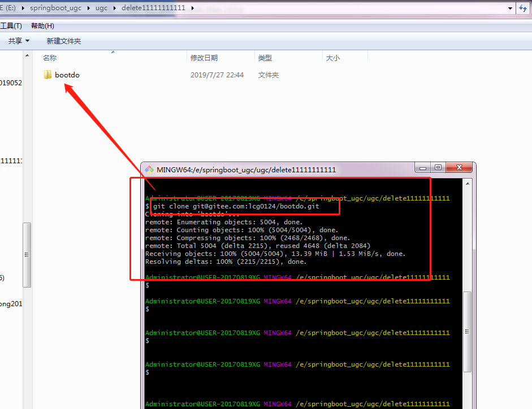Open the 共享 dropdown in toolbar

(19, 41)
